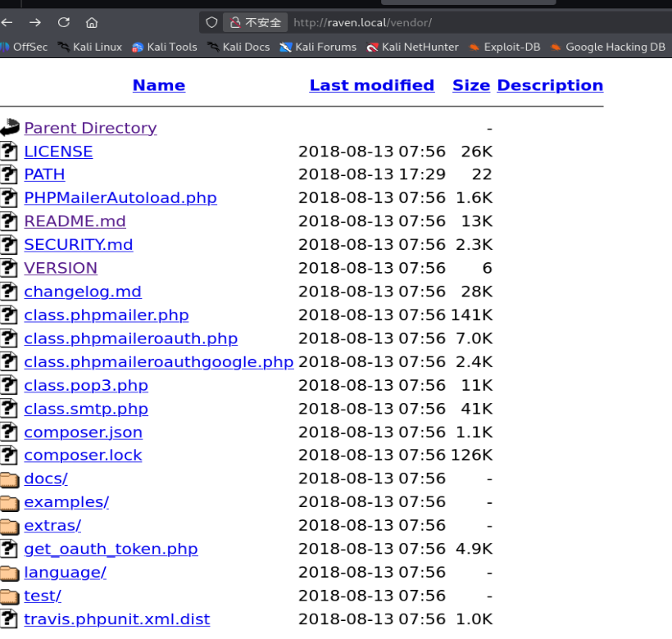The image size is (672, 639).
Task: Open class.pop3.php
Action: (x=86, y=386)
